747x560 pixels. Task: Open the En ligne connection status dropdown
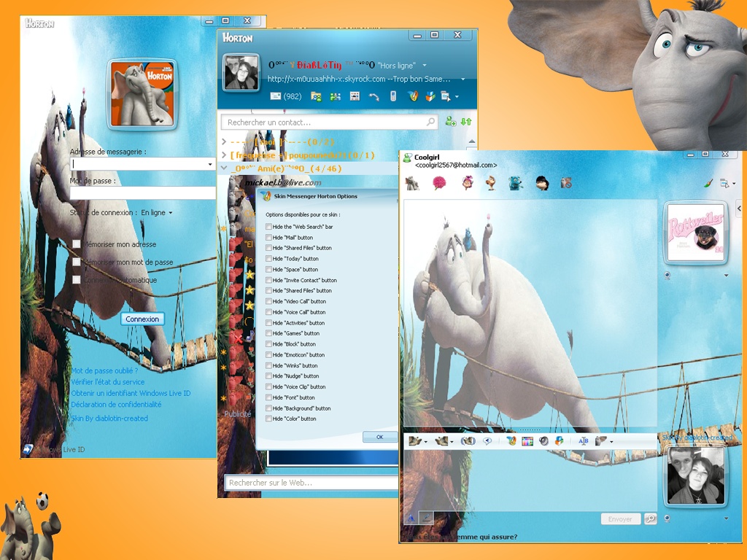coord(171,213)
